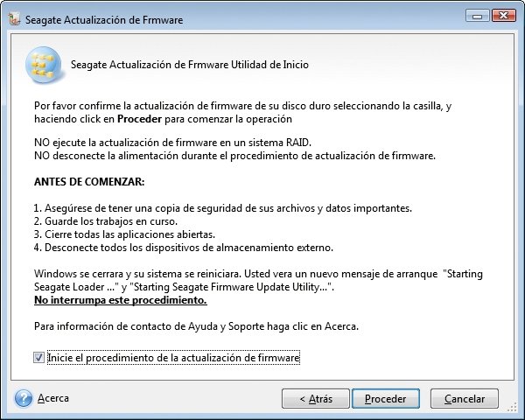Abort using the Cancelar button
The width and height of the screenshot is (525, 420).
465,399
